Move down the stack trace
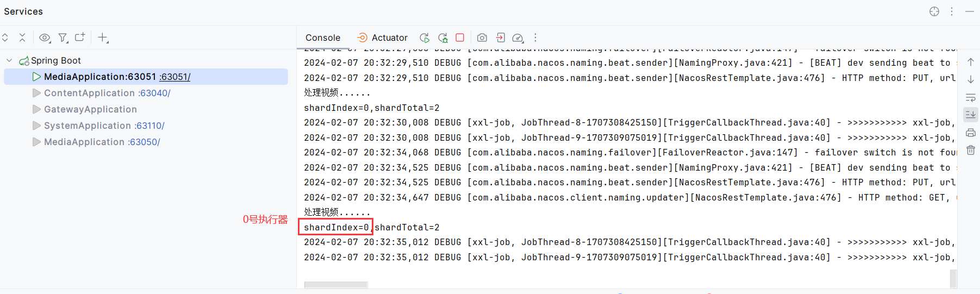Viewport: 980px width, 294px height. pyautogui.click(x=971, y=79)
